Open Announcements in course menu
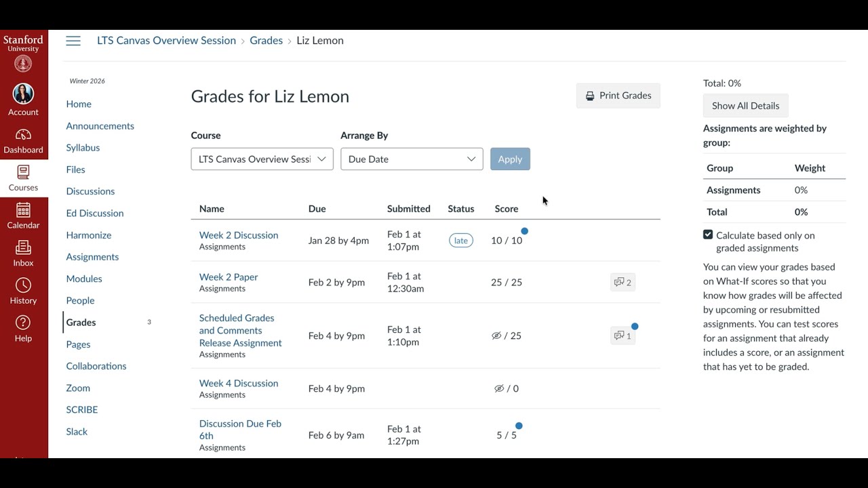The height and width of the screenshot is (488, 868). 100,126
